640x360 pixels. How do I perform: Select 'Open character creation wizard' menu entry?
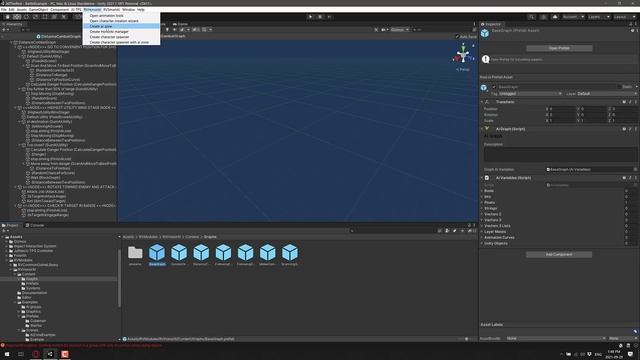coord(121,21)
